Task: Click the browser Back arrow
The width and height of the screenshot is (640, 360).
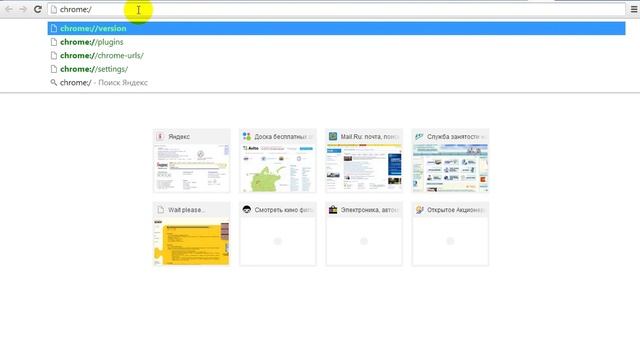Action: coord(9,9)
